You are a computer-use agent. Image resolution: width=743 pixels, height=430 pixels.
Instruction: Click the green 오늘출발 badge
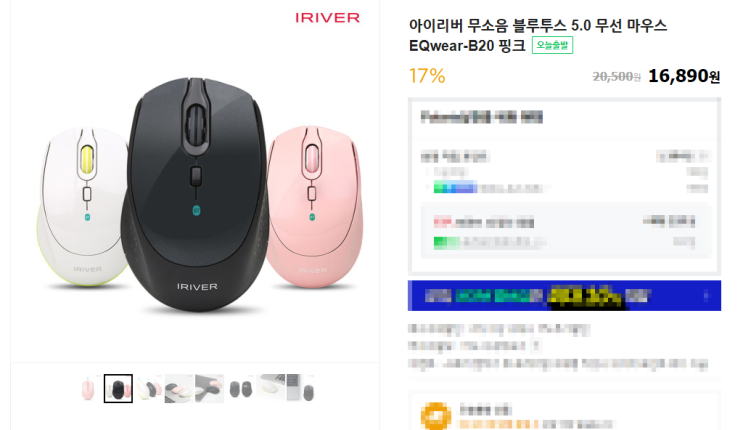[552, 45]
